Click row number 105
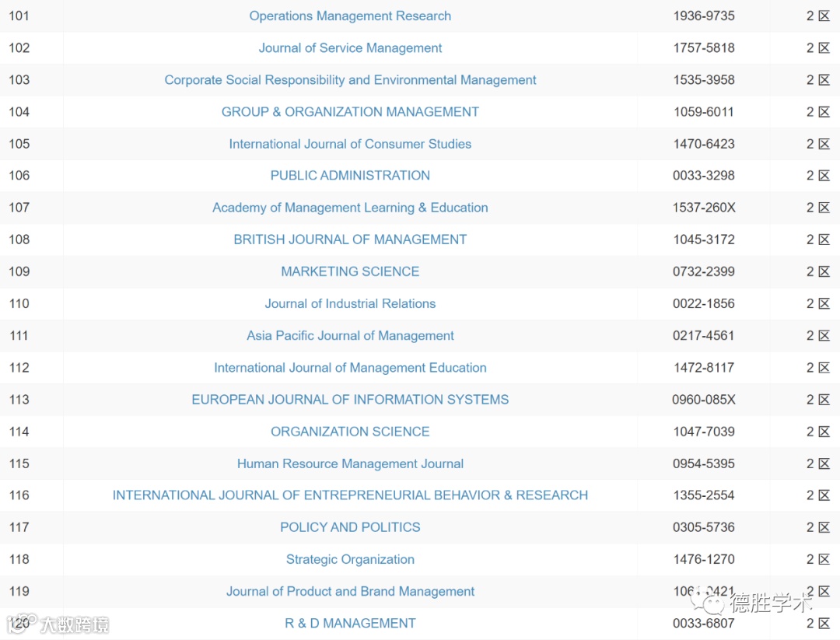Viewport: 840px width, 640px height. [x=19, y=144]
